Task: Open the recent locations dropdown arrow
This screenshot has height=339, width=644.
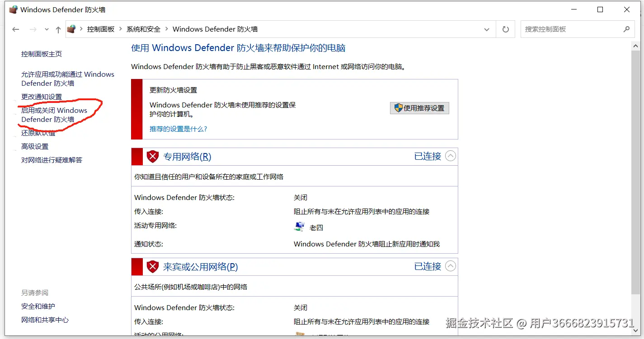Action: [x=47, y=30]
